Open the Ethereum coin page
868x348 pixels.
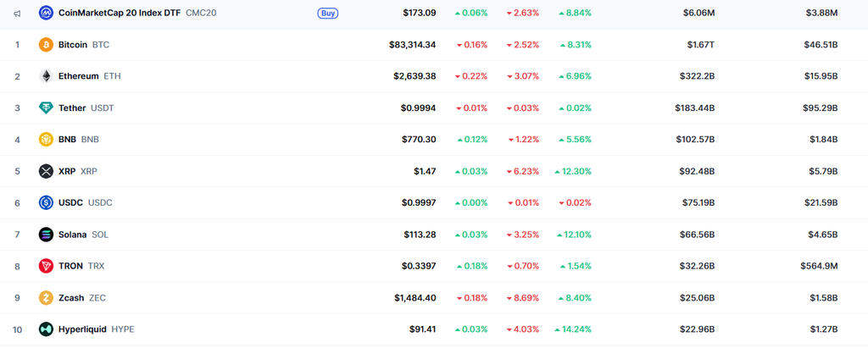click(89, 76)
